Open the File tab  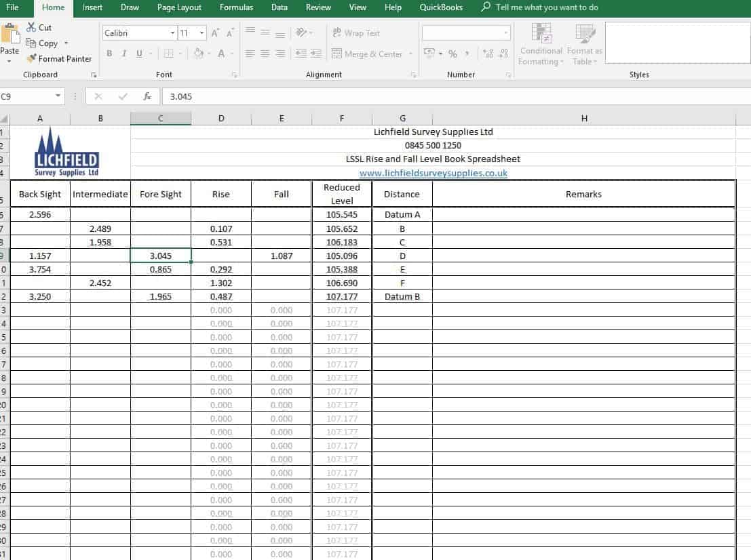[x=12, y=7]
